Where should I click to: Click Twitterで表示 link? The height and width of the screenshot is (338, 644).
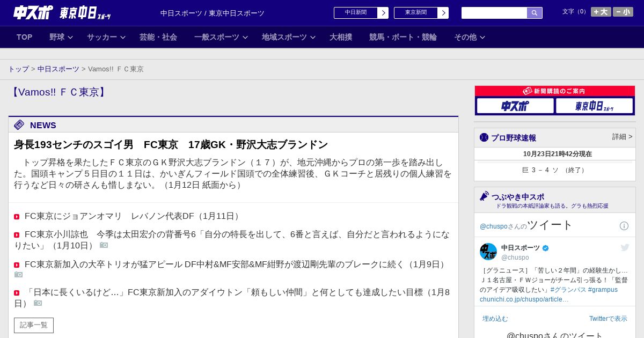[x=608, y=319]
